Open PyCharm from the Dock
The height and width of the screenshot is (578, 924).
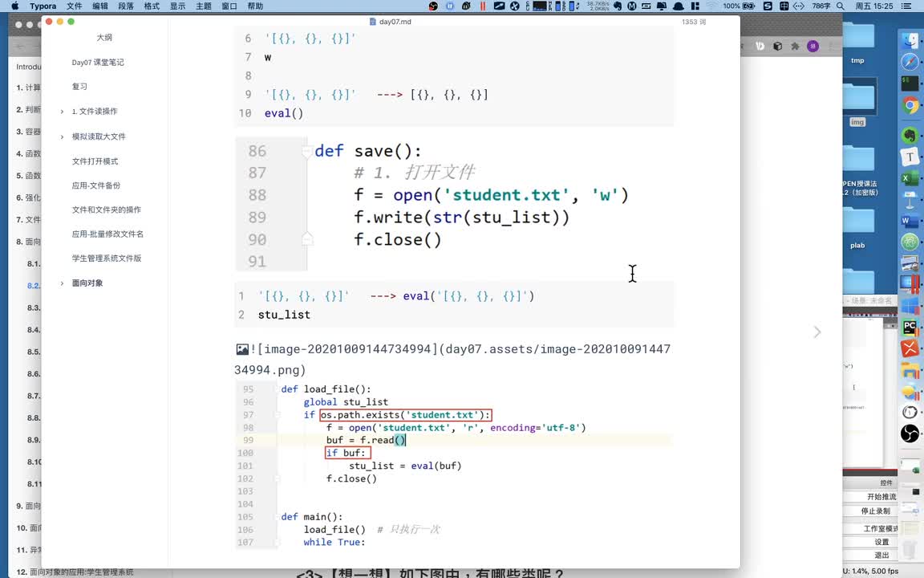[x=910, y=328]
